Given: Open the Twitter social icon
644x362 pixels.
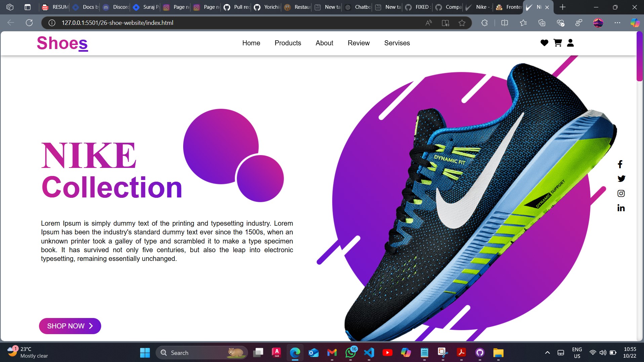Looking at the screenshot, I should [x=621, y=179].
